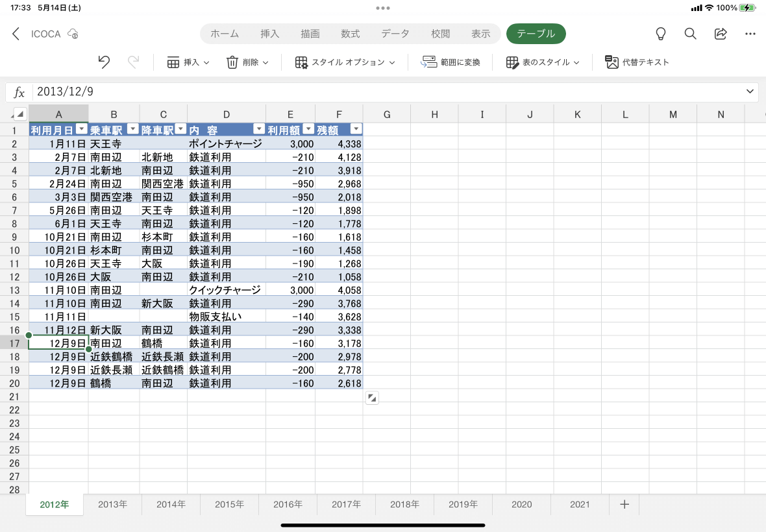This screenshot has height=532, width=766.
Task: Open the 降車駅 filter dropdown
Action: coord(180,129)
